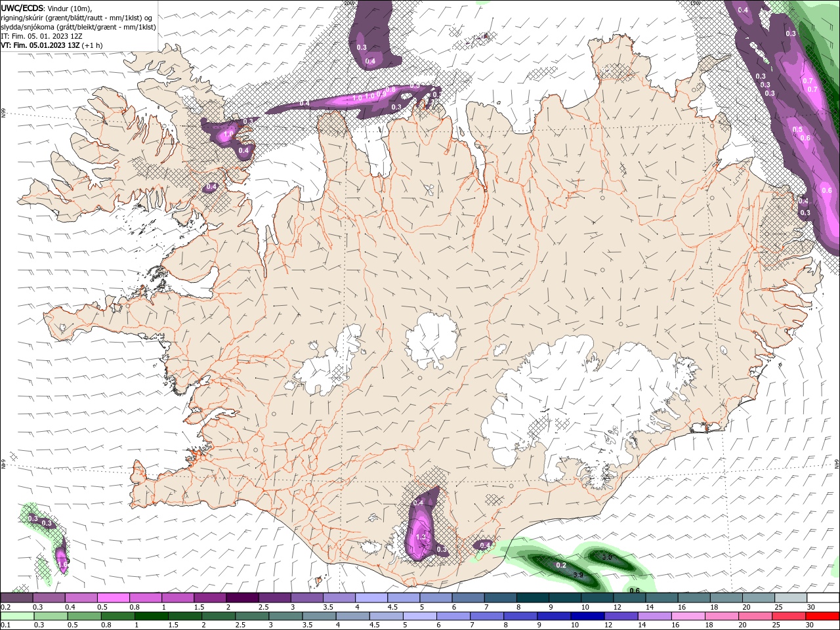Pick the darkest purple swatch in snow scale
The width and height of the screenshot is (840, 630).
point(241,597)
